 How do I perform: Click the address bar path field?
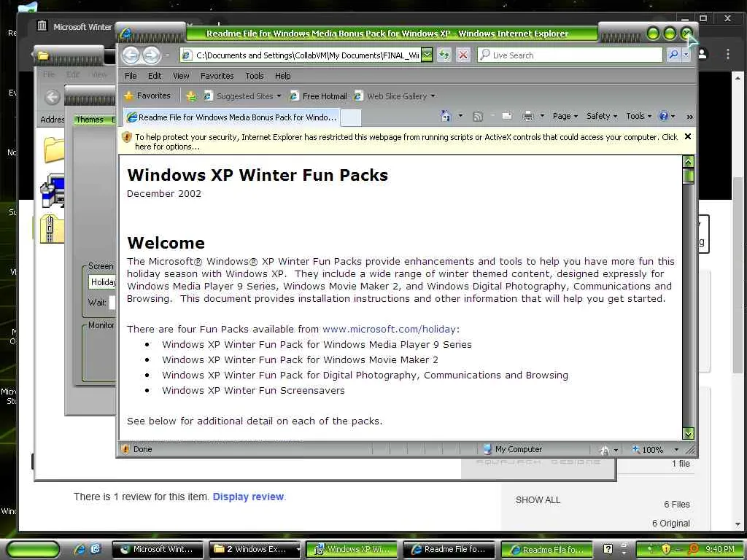301,55
